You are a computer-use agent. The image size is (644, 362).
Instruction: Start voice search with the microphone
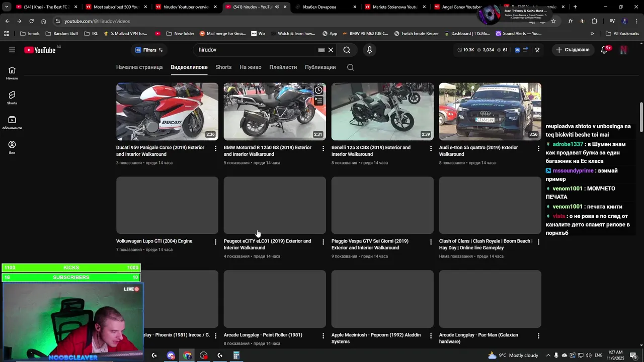point(369,50)
